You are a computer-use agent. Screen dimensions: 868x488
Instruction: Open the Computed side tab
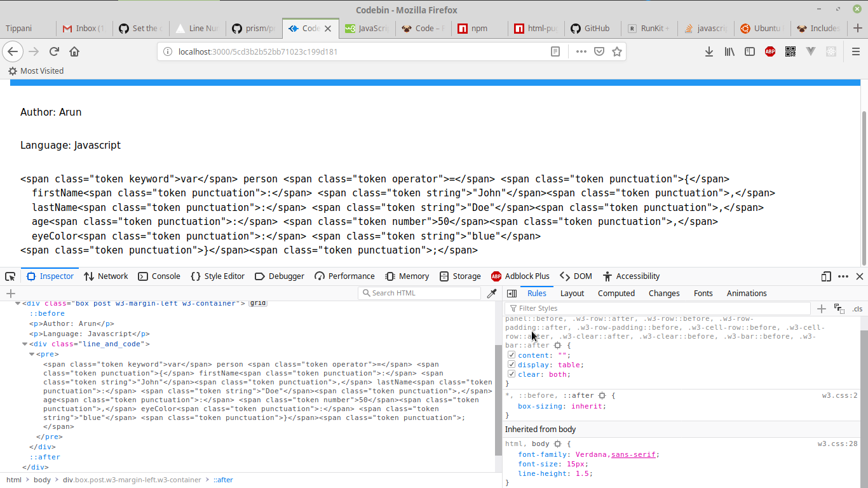[616, 293]
